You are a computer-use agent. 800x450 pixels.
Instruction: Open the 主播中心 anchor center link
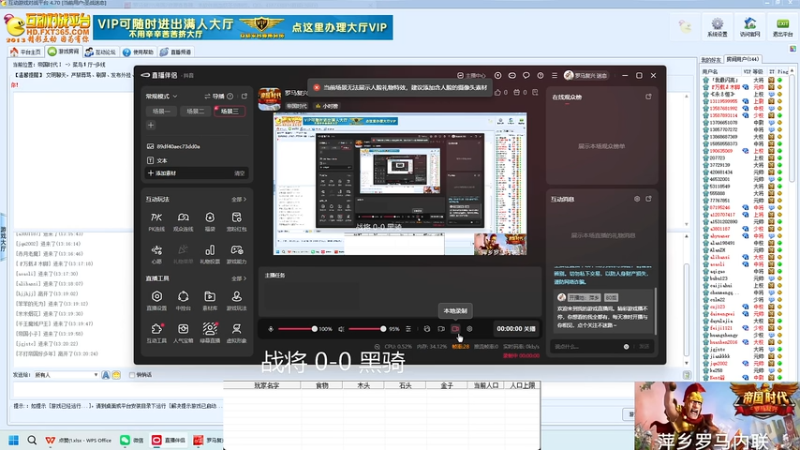click(x=471, y=76)
